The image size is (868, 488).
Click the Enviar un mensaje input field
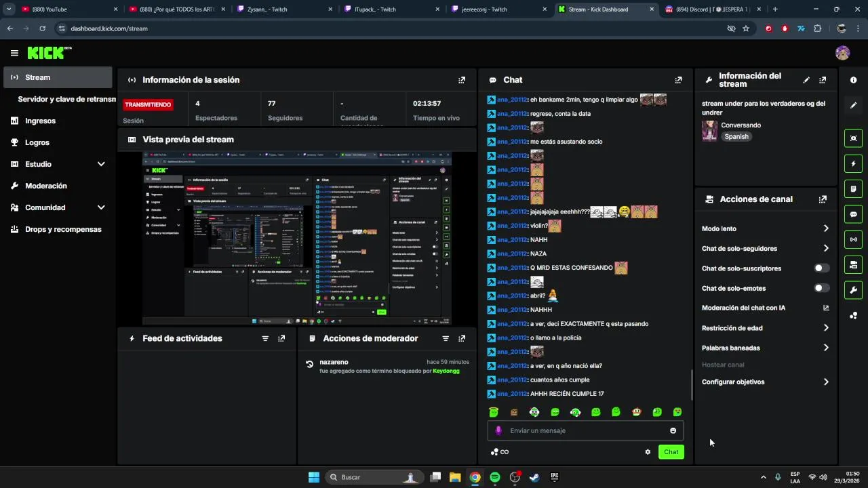[585, 431]
